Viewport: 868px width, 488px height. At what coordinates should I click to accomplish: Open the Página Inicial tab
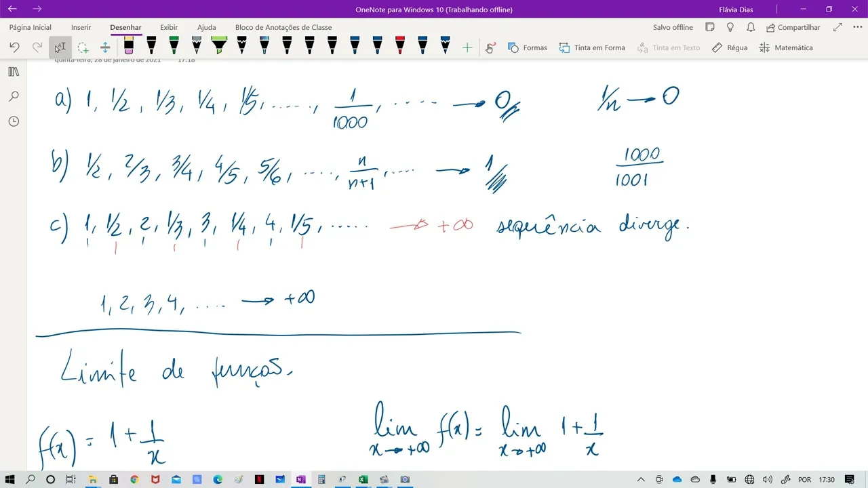(x=31, y=27)
